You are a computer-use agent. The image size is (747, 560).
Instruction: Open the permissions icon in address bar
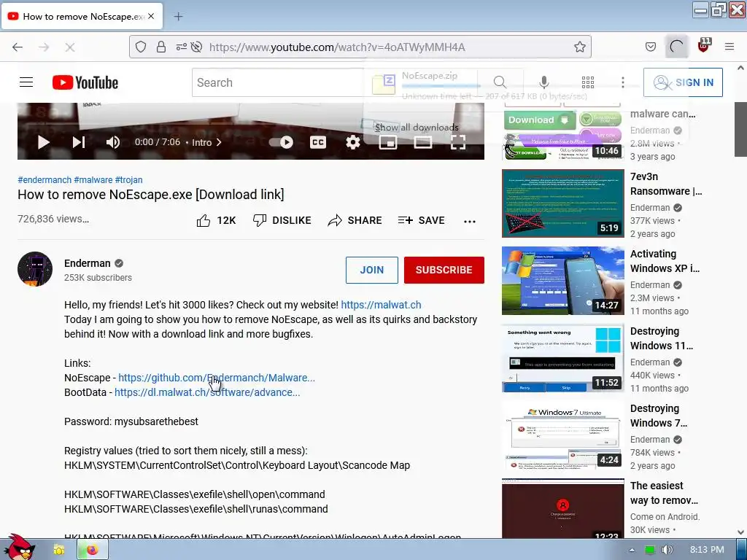182,47
